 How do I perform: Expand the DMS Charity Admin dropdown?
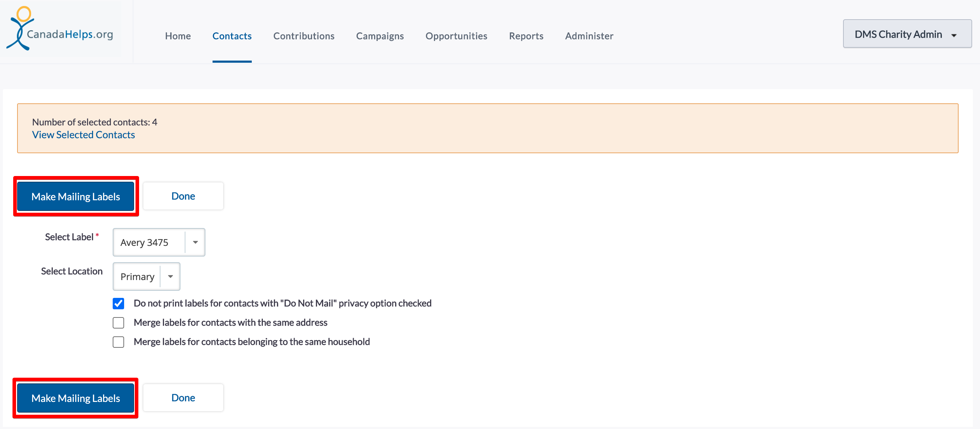click(907, 34)
